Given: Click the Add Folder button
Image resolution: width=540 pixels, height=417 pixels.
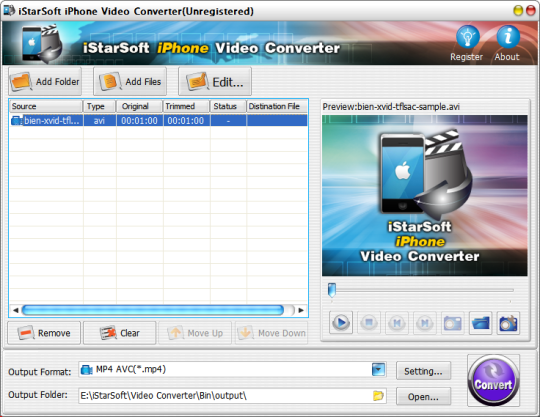Looking at the screenshot, I should point(45,82).
